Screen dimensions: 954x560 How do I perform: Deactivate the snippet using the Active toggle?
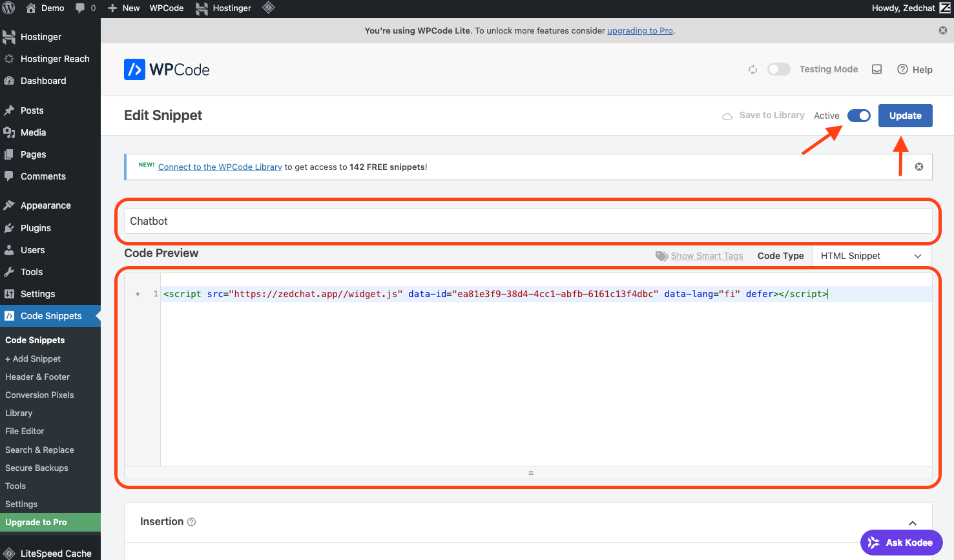click(859, 115)
